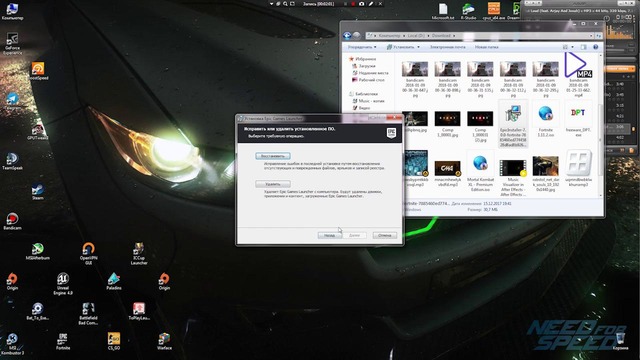
Task: Click the Удалить (Remove) button in installer
Action: (x=273, y=184)
